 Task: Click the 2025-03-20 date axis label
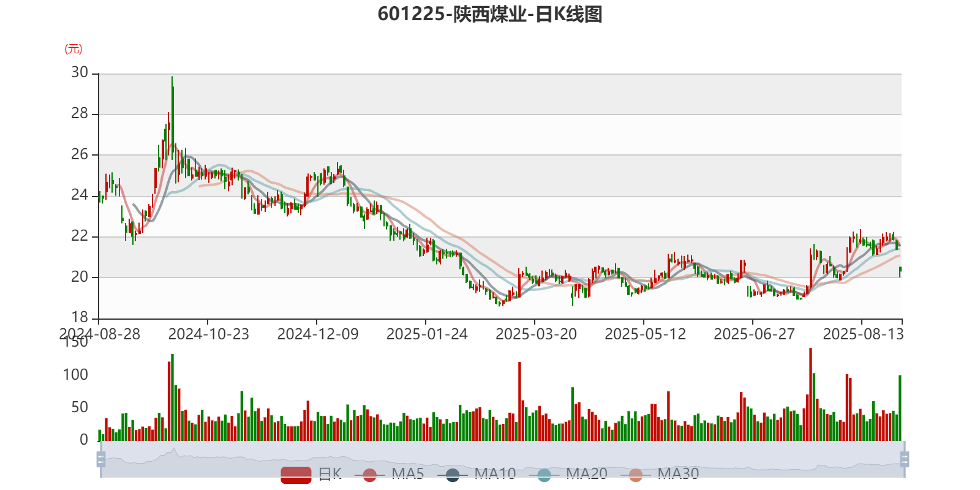pyautogui.click(x=536, y=334)
